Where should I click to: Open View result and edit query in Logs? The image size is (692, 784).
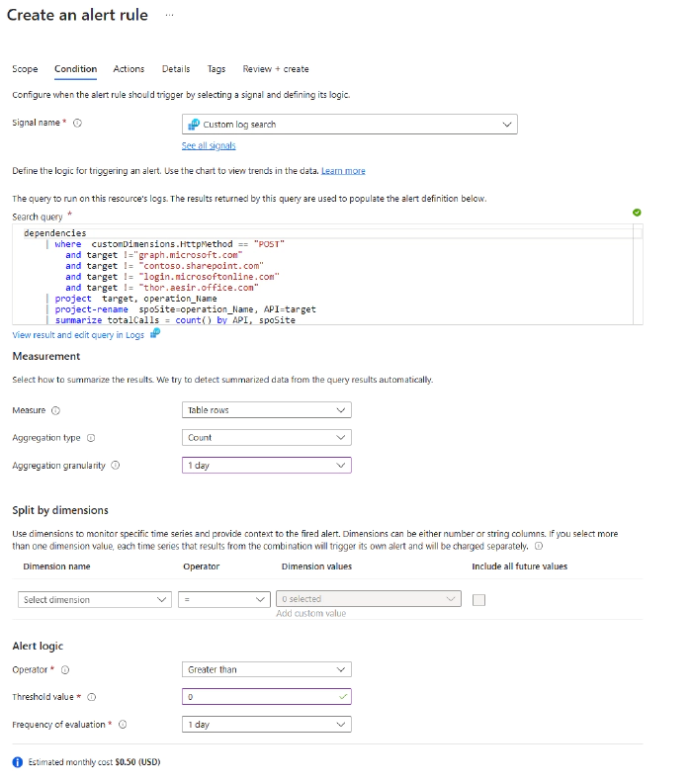pyautogui.click(x=78, y=335)
